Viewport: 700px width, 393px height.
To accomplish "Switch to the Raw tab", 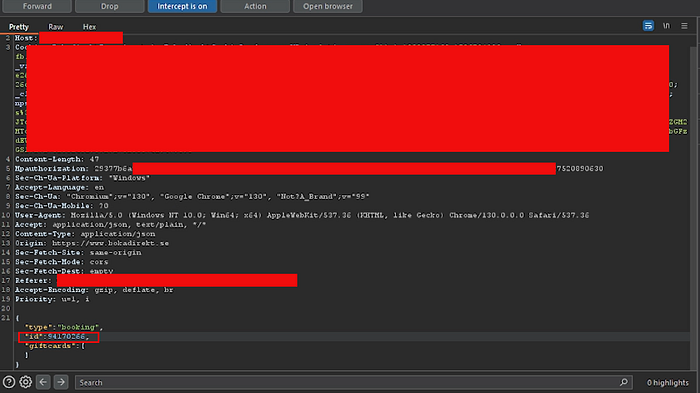I will pos(56,27).
